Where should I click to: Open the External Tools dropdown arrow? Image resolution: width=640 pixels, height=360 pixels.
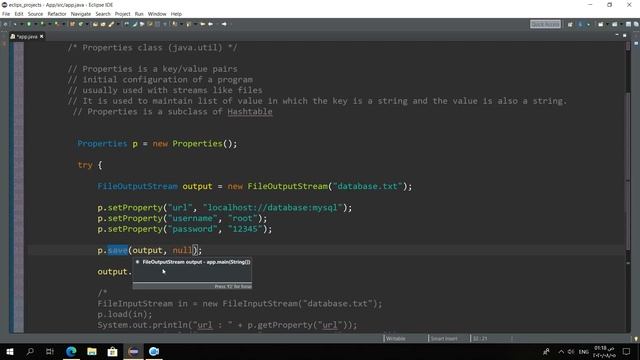(x=64, y=24)
